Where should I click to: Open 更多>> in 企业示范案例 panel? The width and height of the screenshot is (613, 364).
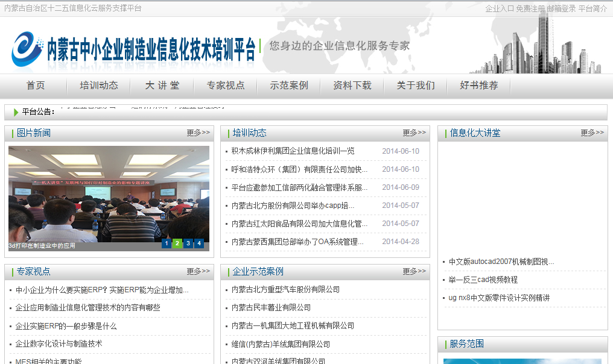pos(414,271)
